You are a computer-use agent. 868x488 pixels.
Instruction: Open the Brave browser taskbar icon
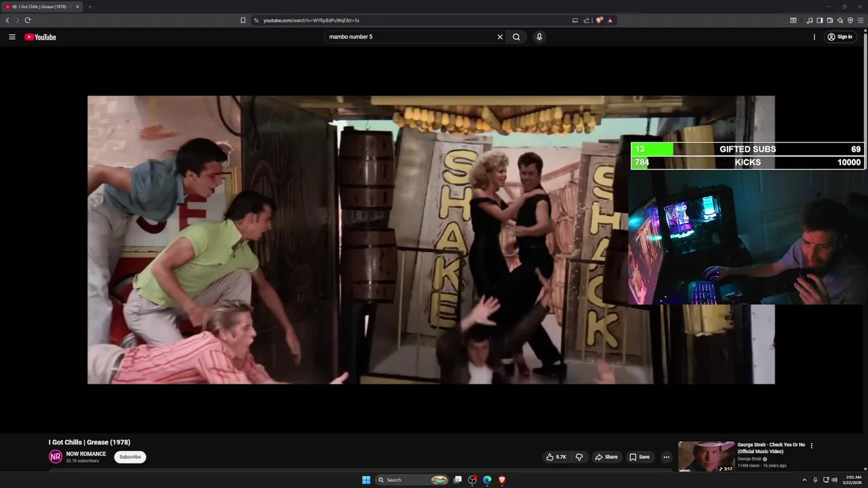[x=502, y=480]
